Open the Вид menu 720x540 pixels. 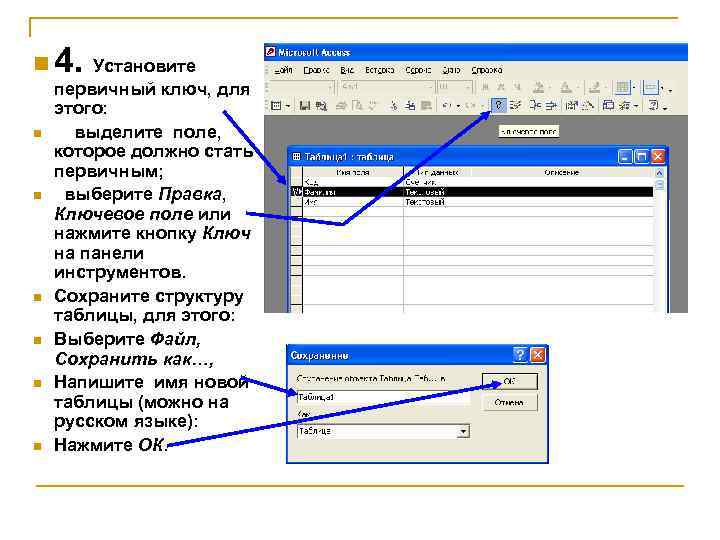347,70
